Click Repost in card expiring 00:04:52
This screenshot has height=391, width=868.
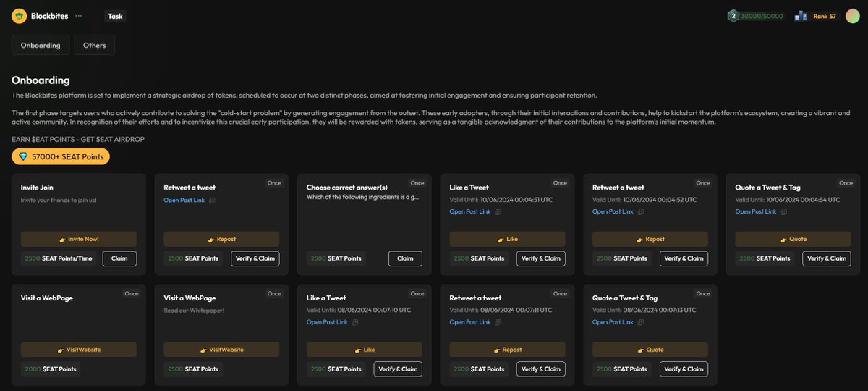[650, 239]
